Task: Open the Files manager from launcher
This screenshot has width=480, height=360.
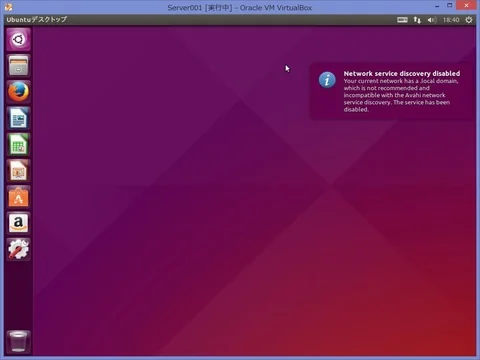Action: click(18, 66)
